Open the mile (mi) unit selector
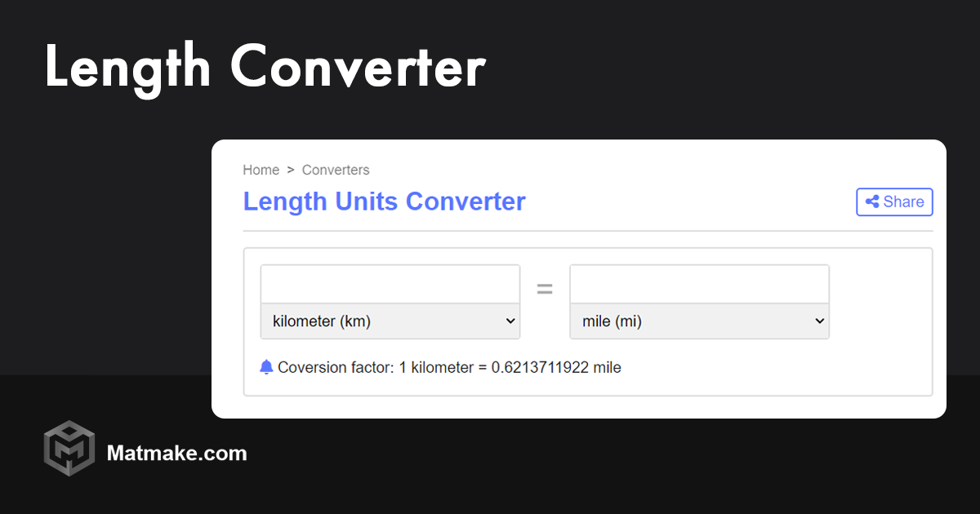Viewport: 980px width, 514px height. 699,321
